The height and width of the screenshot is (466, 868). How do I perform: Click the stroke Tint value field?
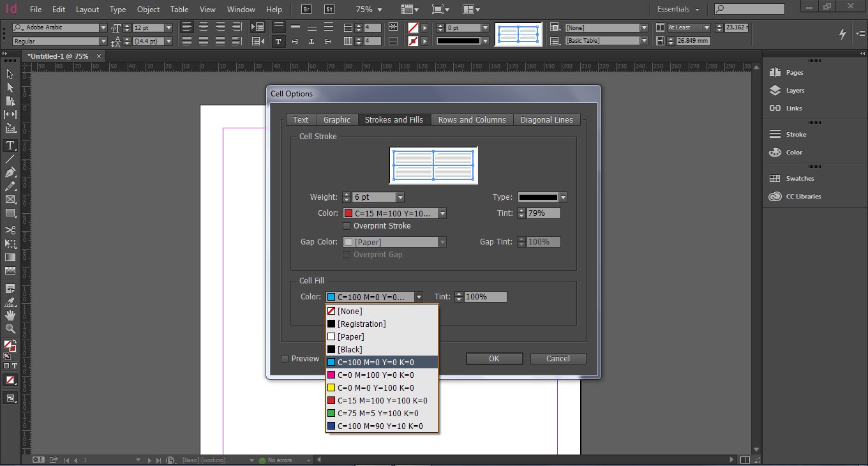544,213
